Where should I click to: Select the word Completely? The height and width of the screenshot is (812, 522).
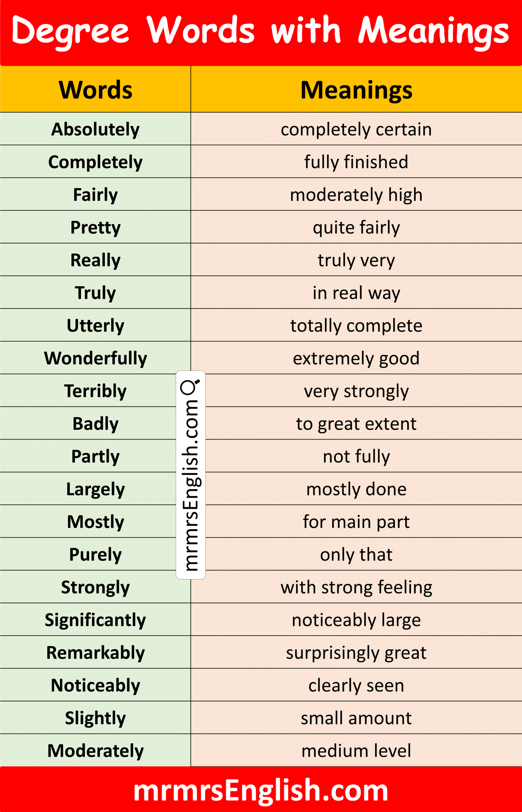click(95, 162)
